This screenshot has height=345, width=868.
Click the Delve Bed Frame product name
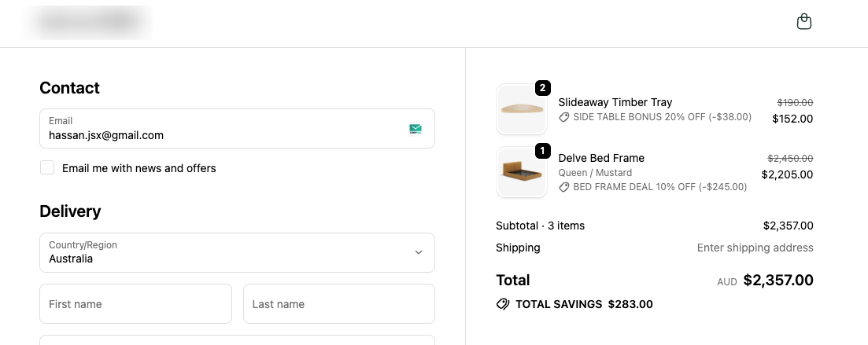point(601,158)
